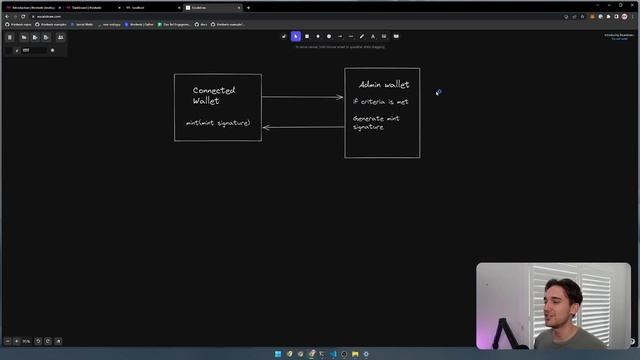The width and height of the screenshot is (640, 360).
Task: Toggle the lock tool icon in toolbar
Action: coord(284,36)
